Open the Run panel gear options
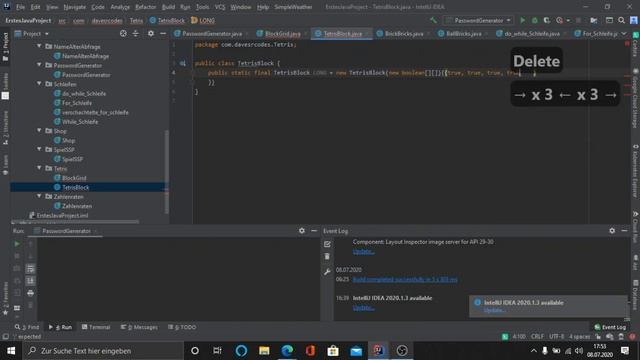Image resolution: width=640 pixels, height=360 pixels. click(x=302, y=231)
